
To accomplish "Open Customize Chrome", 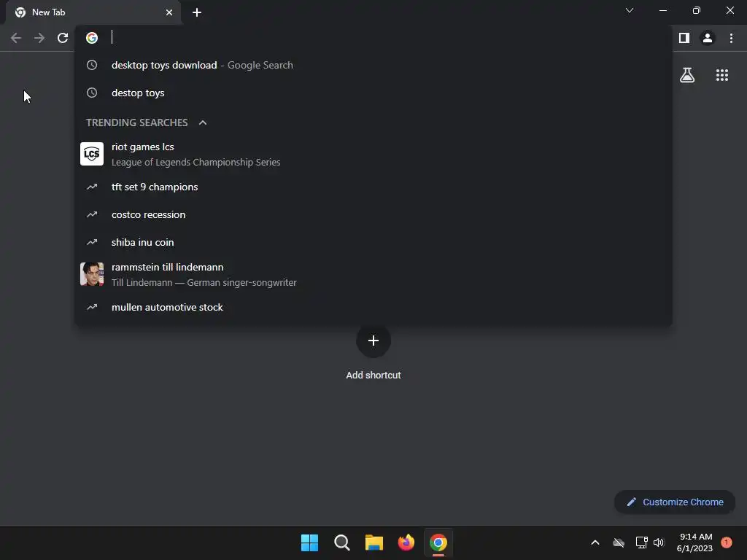I will coord(675,502).
